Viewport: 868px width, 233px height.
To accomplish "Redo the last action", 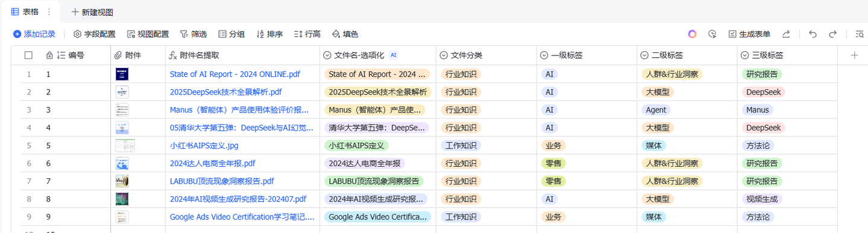I will [x=832, y=34].
